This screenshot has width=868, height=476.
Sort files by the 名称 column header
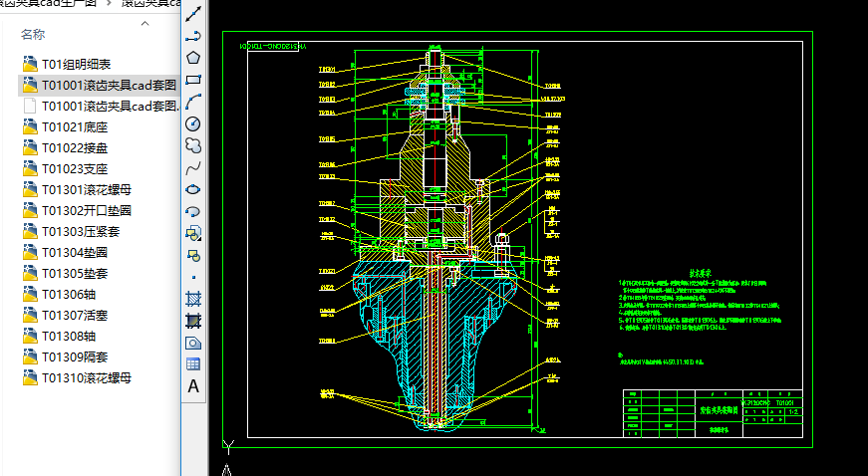point(33,34)
